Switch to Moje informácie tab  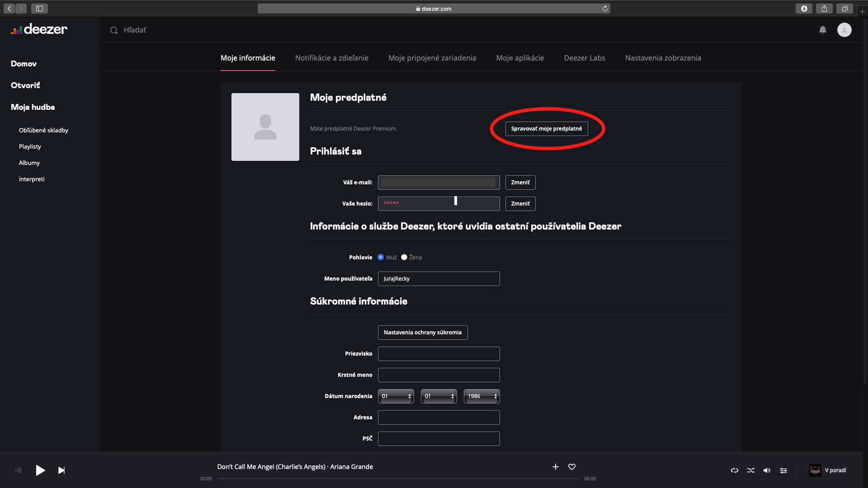(x=248, y=58)
